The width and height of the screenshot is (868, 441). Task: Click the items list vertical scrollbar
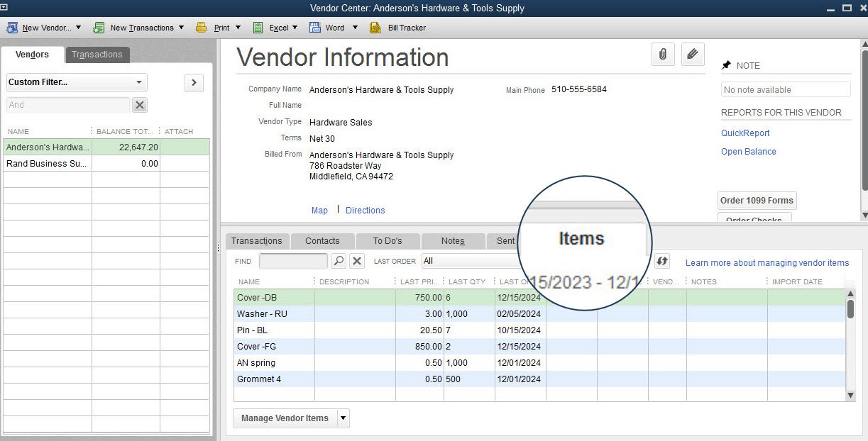[850, 308]
